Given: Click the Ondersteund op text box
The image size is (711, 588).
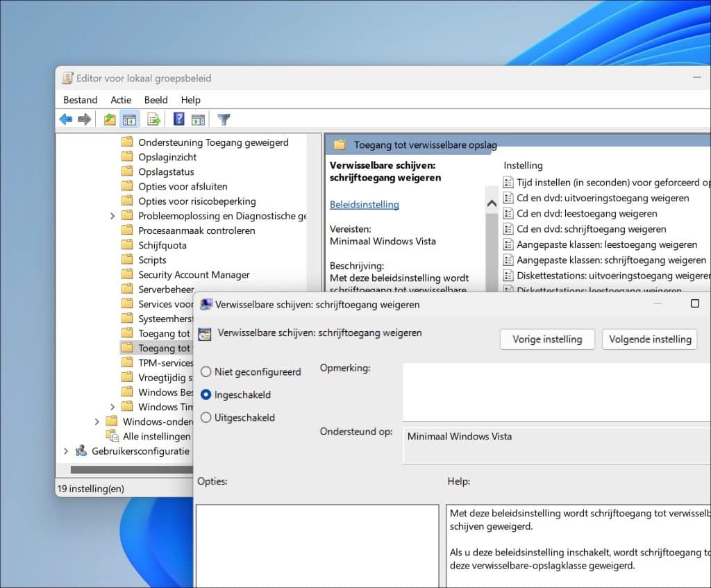Looking at the screenshot, I should point(557,446).
